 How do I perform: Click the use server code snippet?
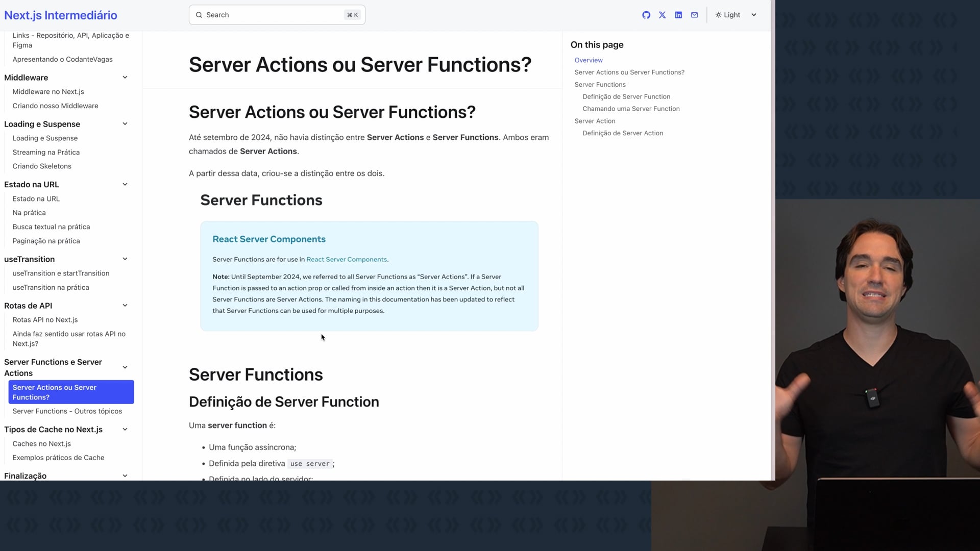[310, 464]
